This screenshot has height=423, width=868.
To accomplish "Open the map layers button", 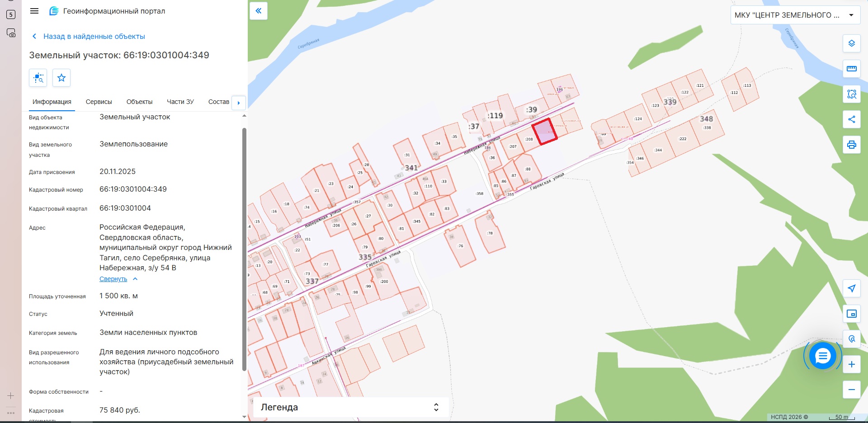I will pyautogui.click(x=852, y=43).
